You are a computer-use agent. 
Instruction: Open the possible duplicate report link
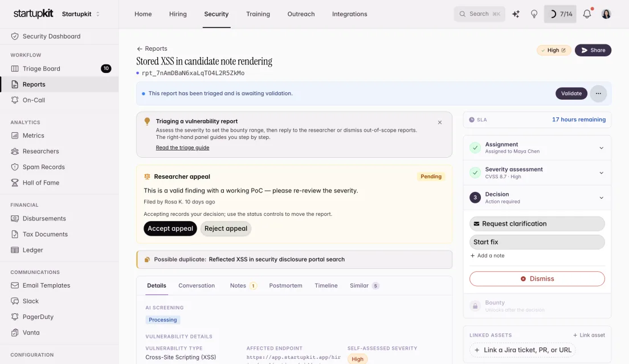(x=277, y=259)
